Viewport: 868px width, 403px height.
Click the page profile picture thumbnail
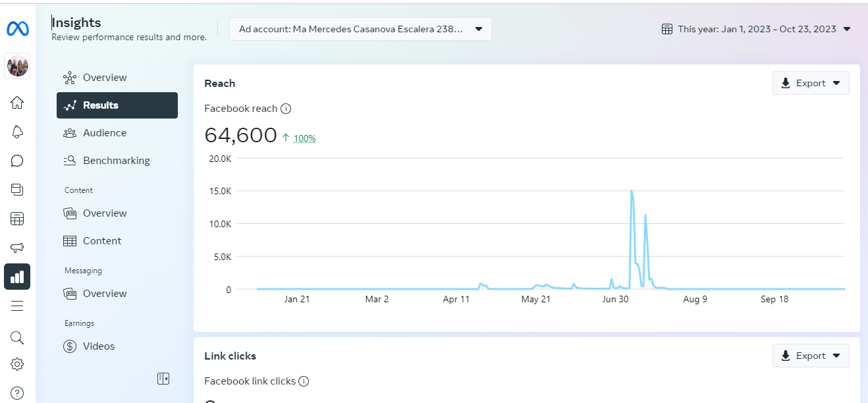tap(17, 66)
